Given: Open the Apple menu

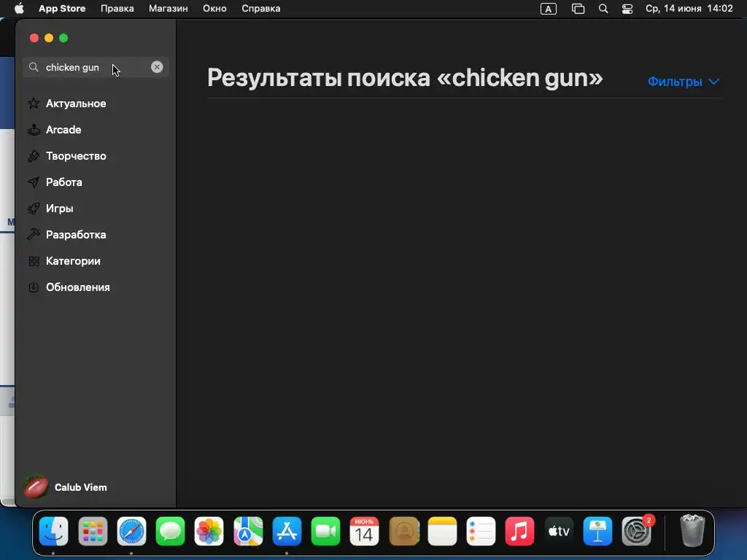Looking at the screenshot, I should (x=19, y=9).
